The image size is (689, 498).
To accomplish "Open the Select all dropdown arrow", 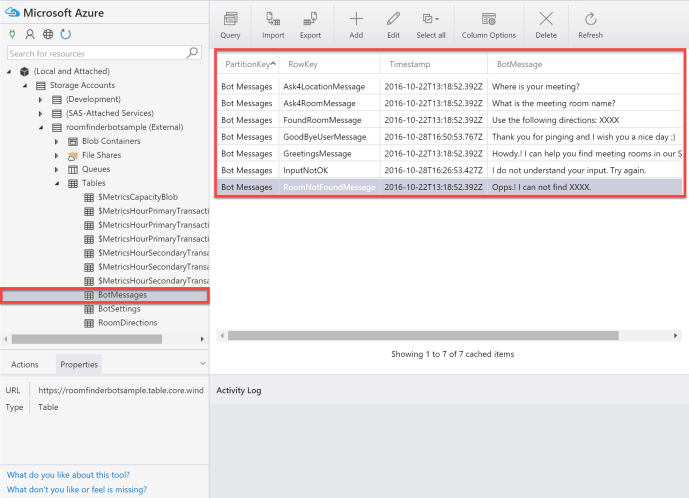I will (x=438, y=19).
